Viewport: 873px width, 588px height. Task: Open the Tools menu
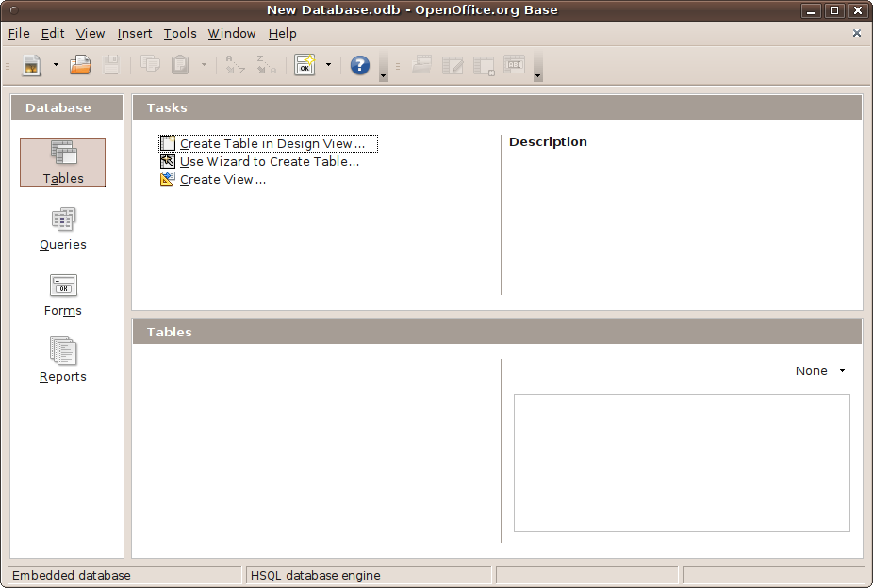180,33
